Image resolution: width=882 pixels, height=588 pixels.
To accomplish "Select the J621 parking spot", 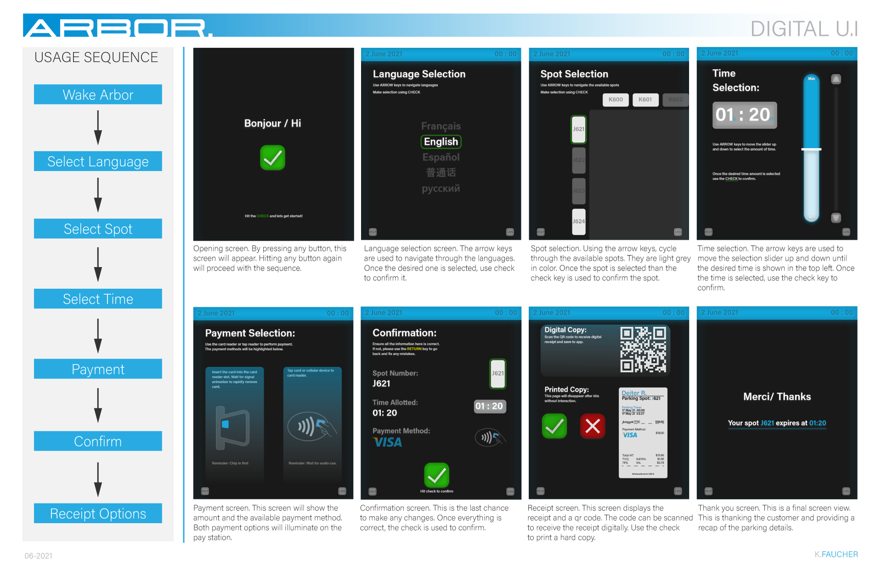I will (579, 129).
